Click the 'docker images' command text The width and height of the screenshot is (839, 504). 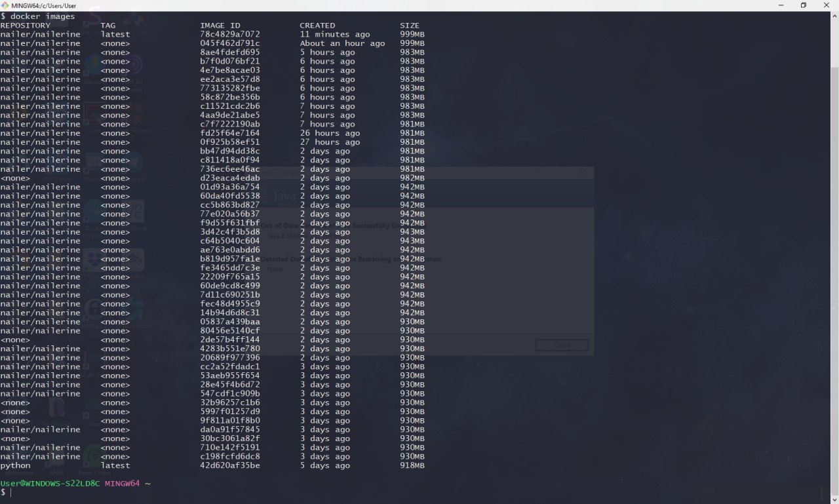43,16
